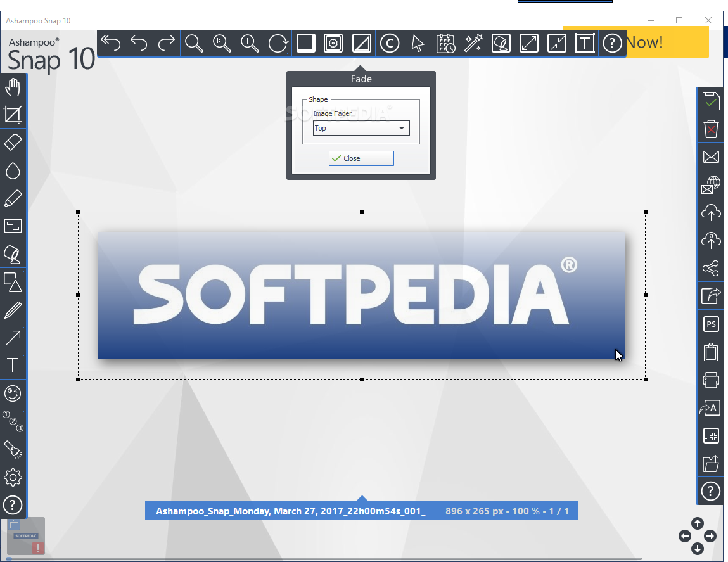The width and height of the screenshot is (728, 562).
Task: Click the top toolbar text box icon
Action: click(585, 43)
